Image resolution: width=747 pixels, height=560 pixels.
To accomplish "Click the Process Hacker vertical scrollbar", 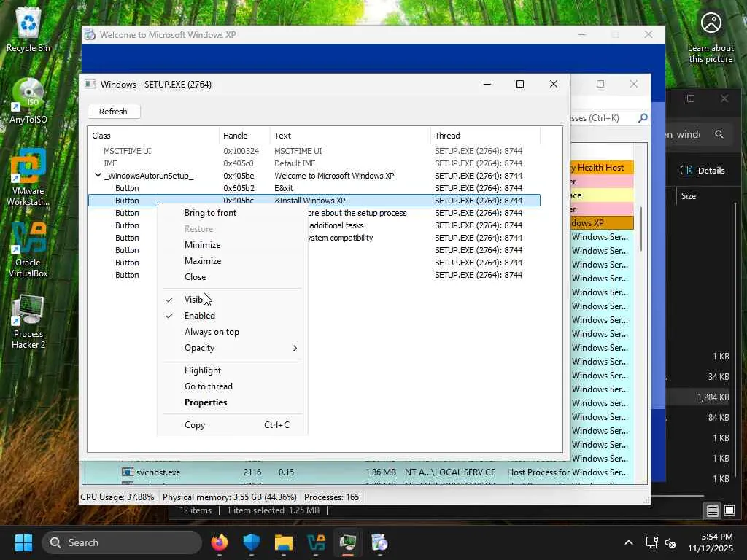I will coord(641,228).
